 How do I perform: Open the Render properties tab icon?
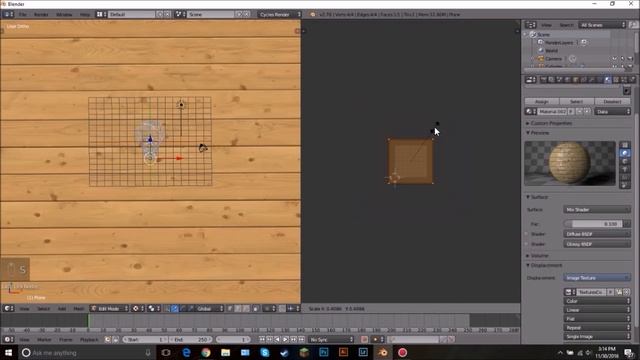click(544, 80)
